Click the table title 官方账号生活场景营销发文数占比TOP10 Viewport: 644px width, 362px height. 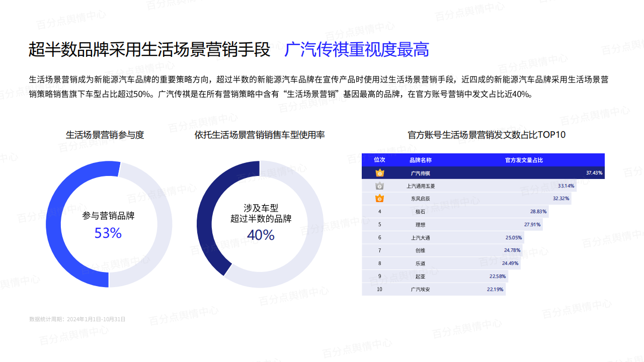point(487,135)
